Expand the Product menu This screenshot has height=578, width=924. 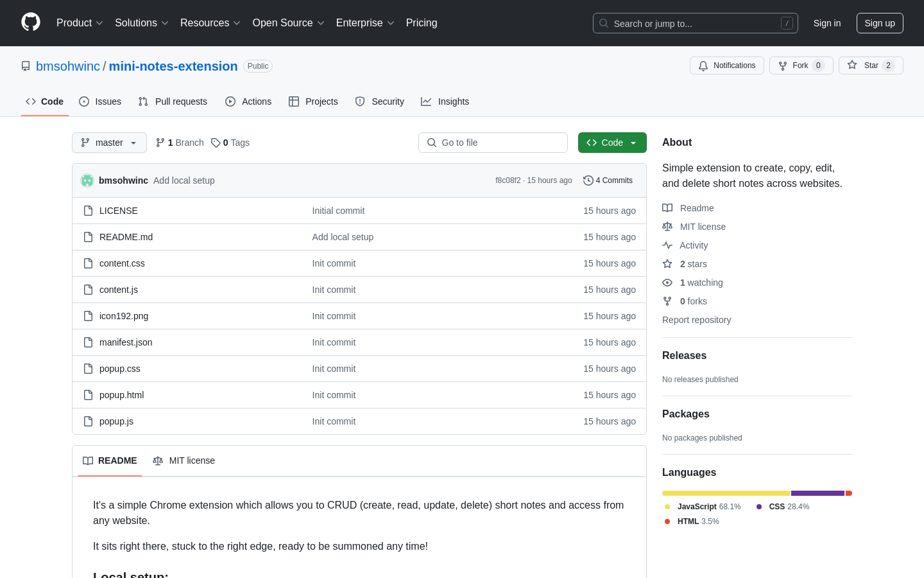[80, 23]
